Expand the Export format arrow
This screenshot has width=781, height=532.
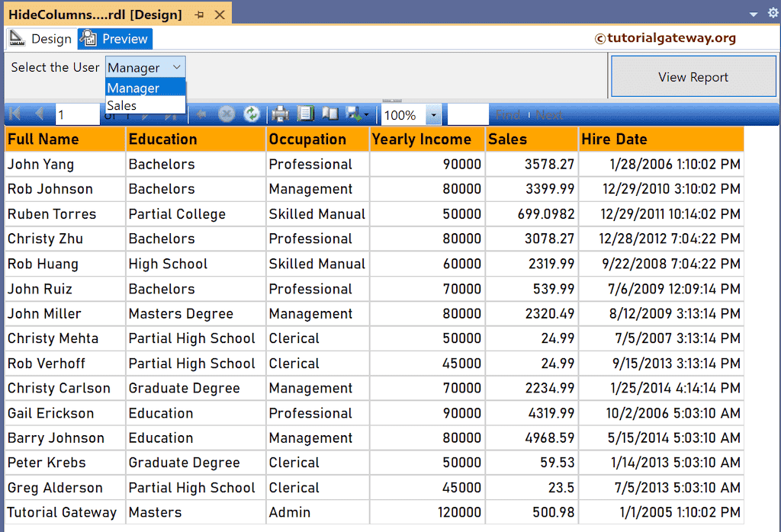click(x=365, y=114)
